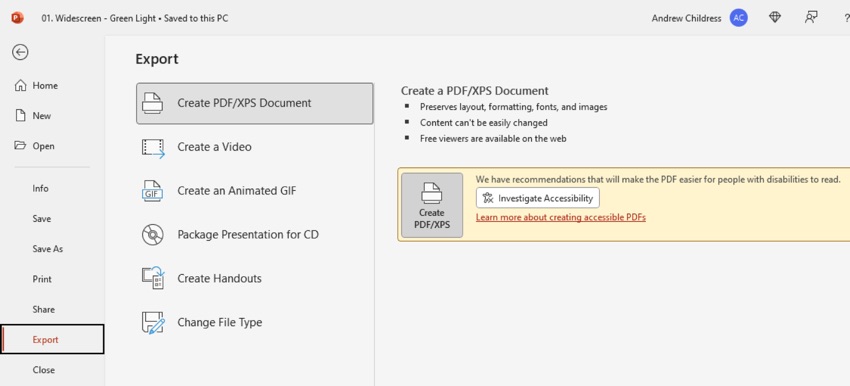The height and width of the screenshot is (386, 850).
Task: Open Learn more about creating accessible PDFs
Action: 561,217
